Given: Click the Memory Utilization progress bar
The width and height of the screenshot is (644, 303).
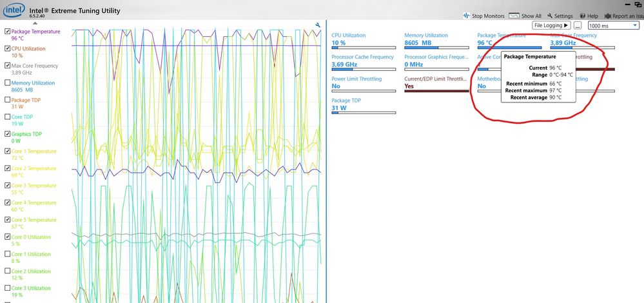Looking at the screenshot, I should [x=436, y=48].
